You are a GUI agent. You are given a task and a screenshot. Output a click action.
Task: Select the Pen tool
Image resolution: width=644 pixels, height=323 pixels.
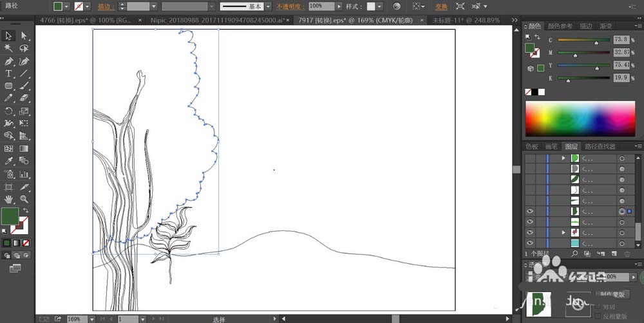pos(8,62)
